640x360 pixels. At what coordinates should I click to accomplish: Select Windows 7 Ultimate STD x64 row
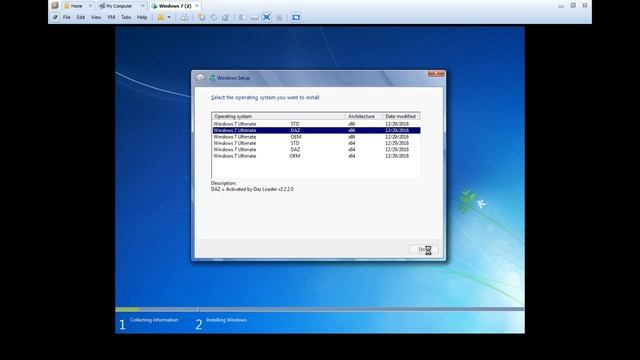pyautogui.click(x=316, y=143)
